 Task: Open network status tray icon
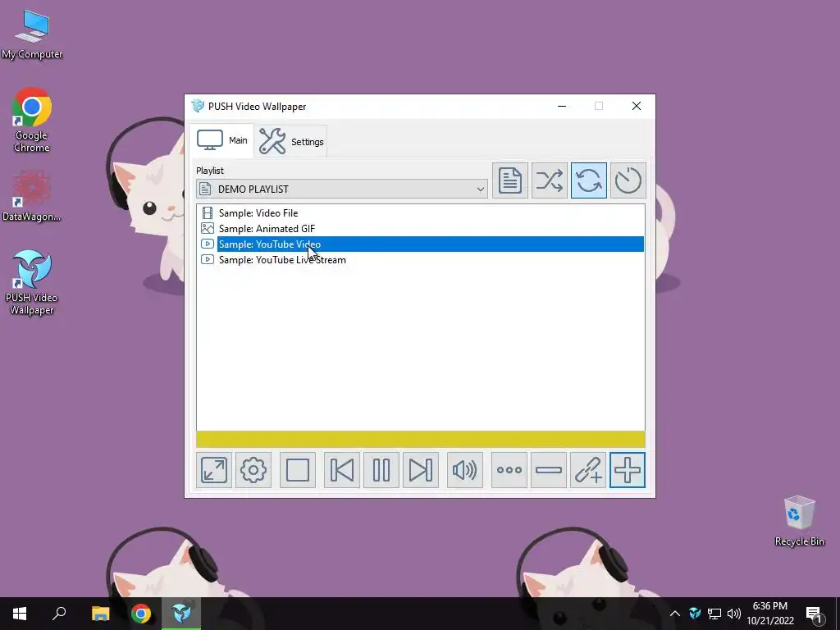(x=714, y=614)
